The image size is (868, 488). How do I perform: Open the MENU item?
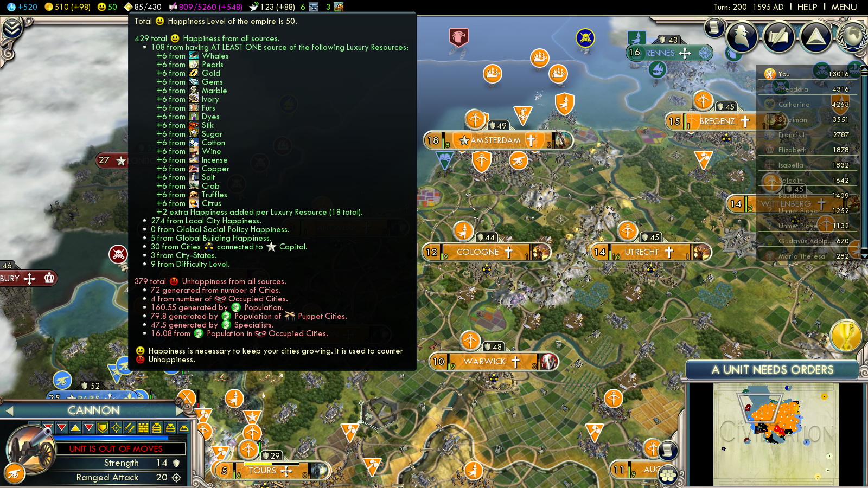point(844,7)
